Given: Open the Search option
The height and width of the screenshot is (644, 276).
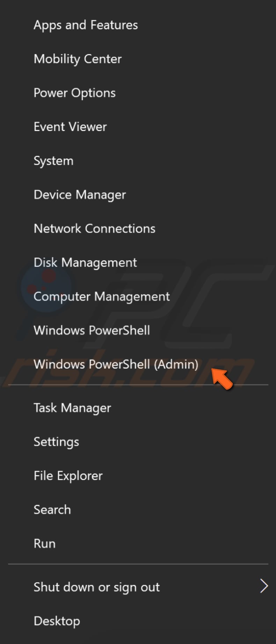Looking at the screenshot, I should (x=52, y=509).
